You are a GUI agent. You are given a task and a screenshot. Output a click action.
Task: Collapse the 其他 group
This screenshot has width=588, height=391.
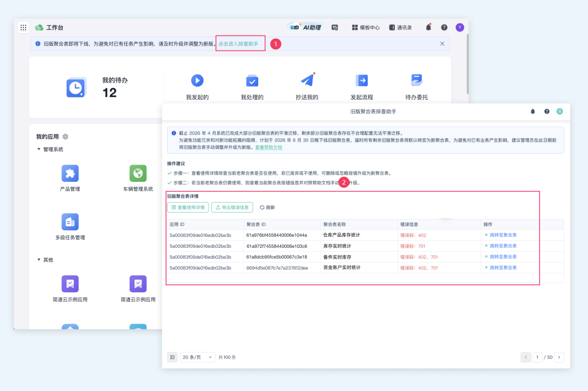click(39, 260)
